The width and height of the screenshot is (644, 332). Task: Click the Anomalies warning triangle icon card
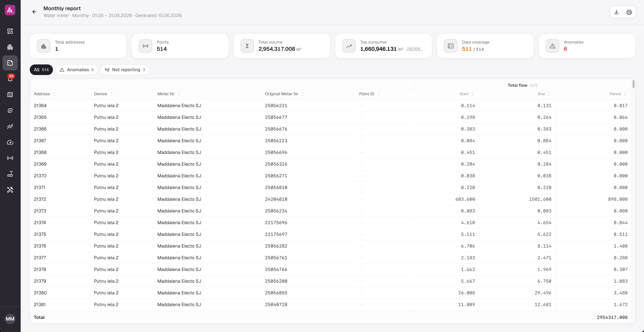(x=553, y=46)
